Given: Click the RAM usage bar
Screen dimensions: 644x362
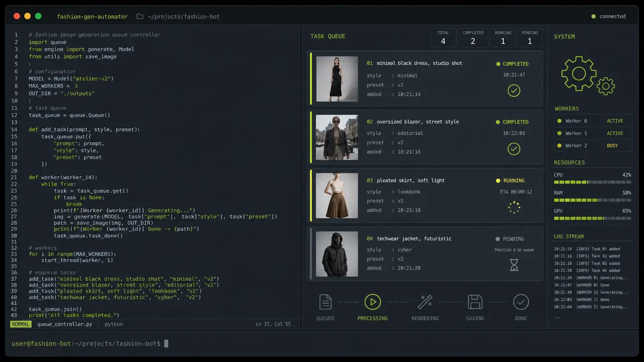Looking at the screenshot, I should (593, 200).
